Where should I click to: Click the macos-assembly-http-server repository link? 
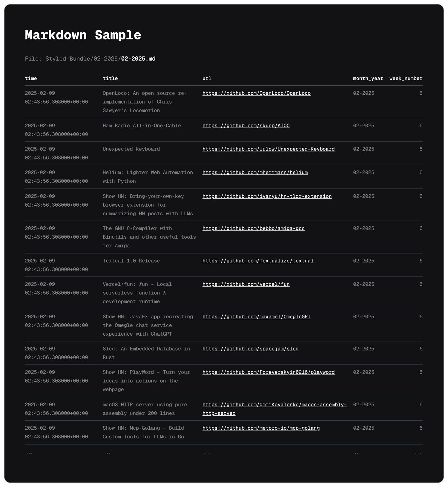click(x=274, y=405)
